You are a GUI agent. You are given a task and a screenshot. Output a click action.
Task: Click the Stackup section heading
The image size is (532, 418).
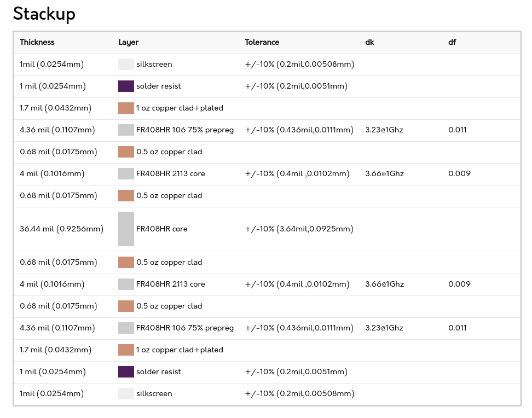[44, 14]
